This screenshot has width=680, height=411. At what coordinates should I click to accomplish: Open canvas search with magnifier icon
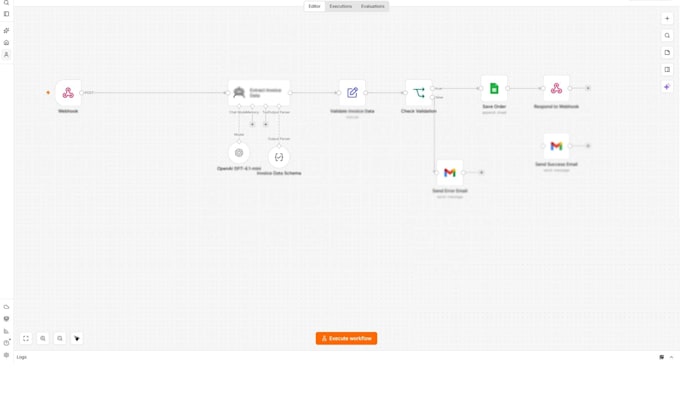tap(667, 36)
